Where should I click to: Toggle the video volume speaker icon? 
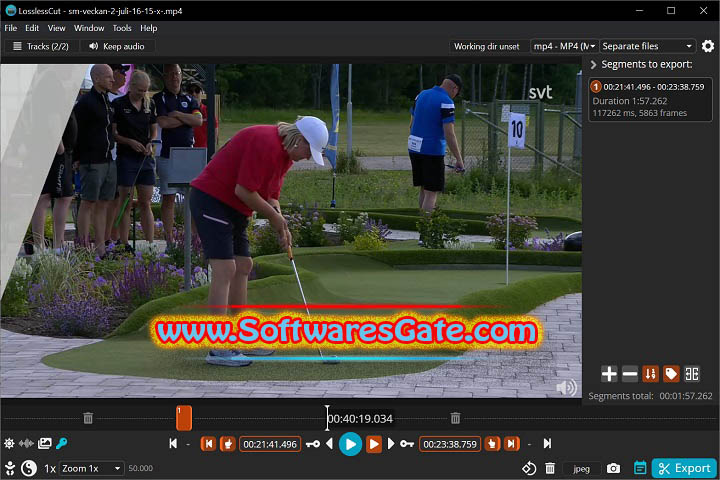click(x=566, y=388)
